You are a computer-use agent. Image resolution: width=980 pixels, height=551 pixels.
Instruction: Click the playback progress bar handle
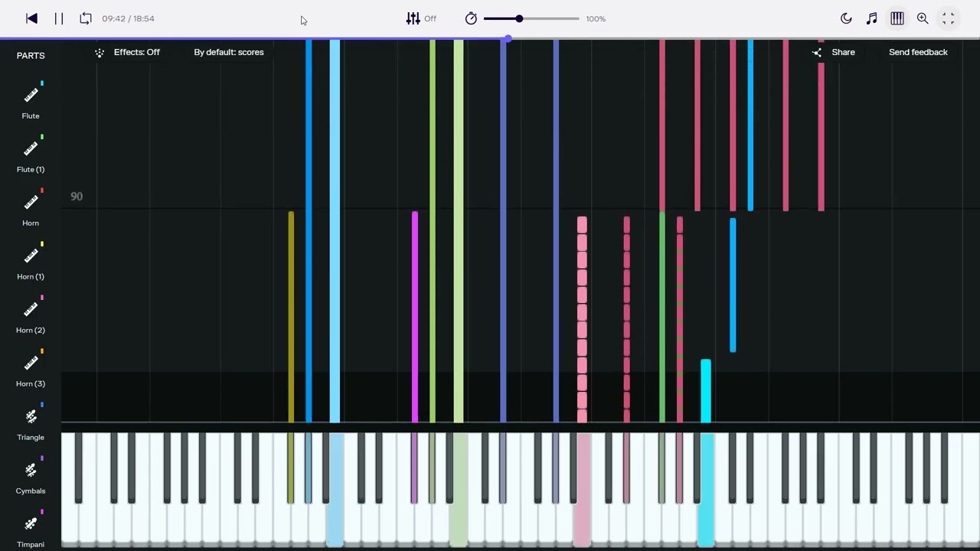click(x=508, y=38)
